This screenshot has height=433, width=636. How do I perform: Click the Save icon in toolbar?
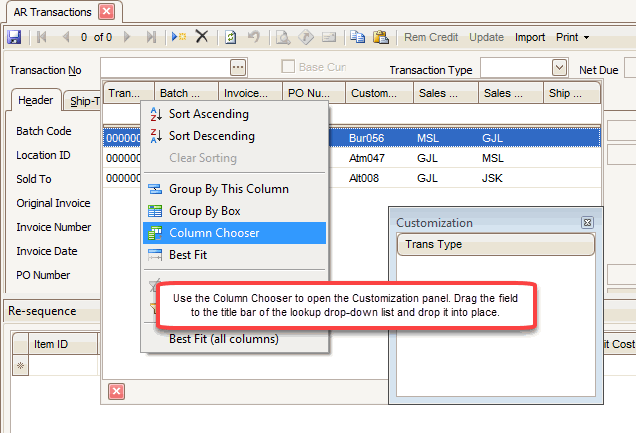pyautogui.click(x=14, y=37)
